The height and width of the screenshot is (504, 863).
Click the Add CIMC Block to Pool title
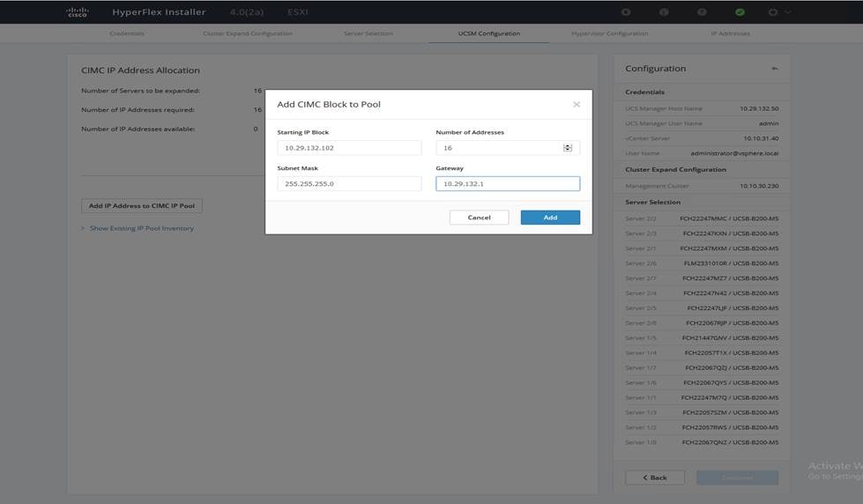click(x=329, y=105)
